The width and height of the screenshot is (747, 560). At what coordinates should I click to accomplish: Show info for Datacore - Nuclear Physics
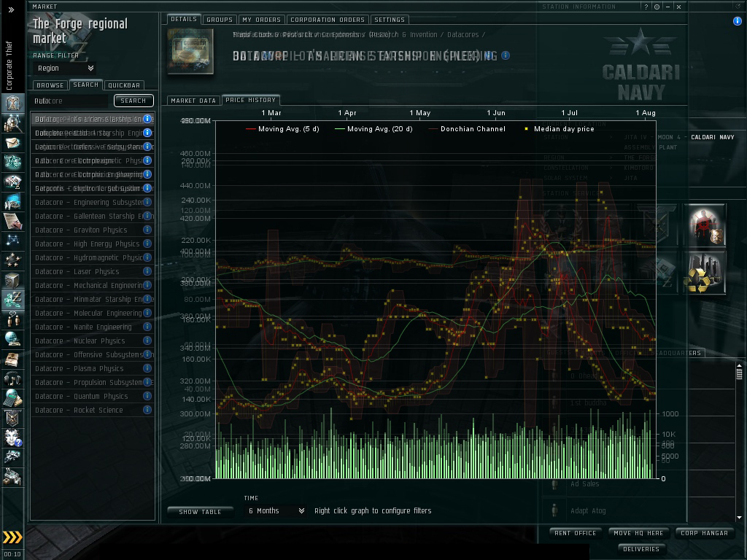click(x=147, y=341)
